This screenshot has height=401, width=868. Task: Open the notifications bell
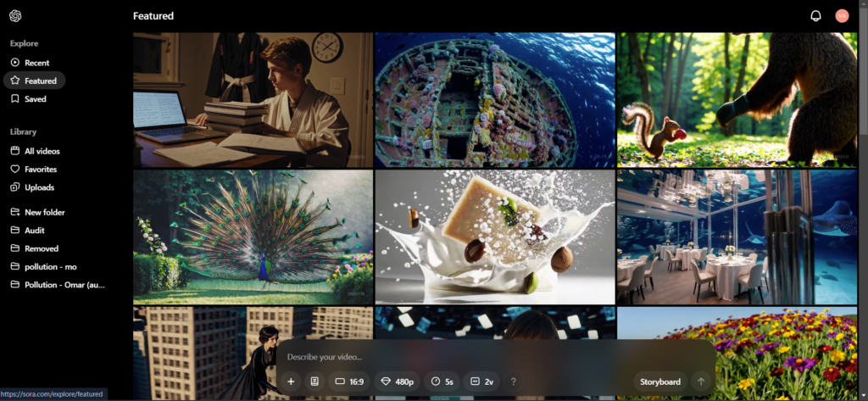click(815, 16)
